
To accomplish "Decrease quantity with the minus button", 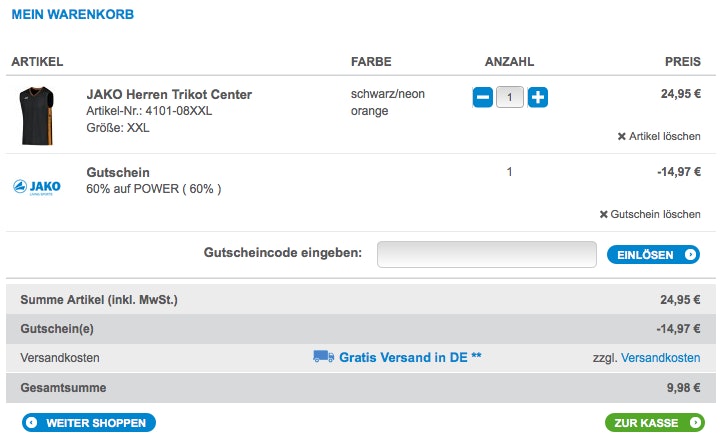I will coord(482,98).
